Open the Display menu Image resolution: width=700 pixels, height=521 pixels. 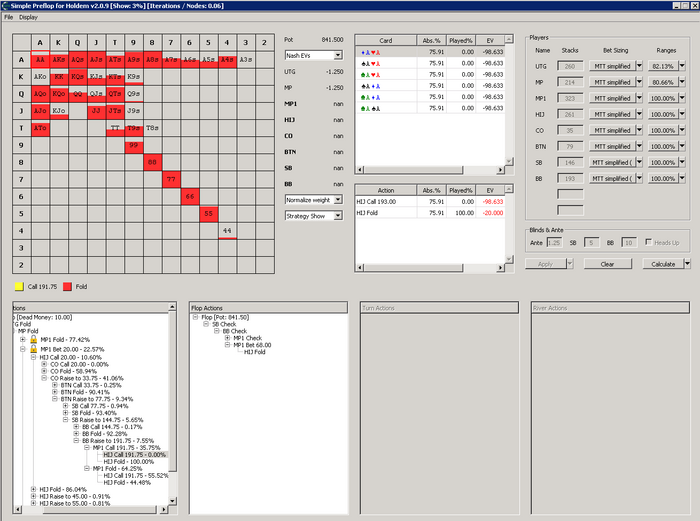[x=28, y=17]
